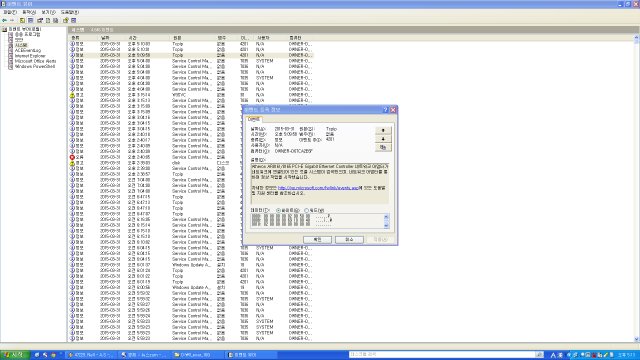Open the View menu in the menu bar

pos(48,12)
